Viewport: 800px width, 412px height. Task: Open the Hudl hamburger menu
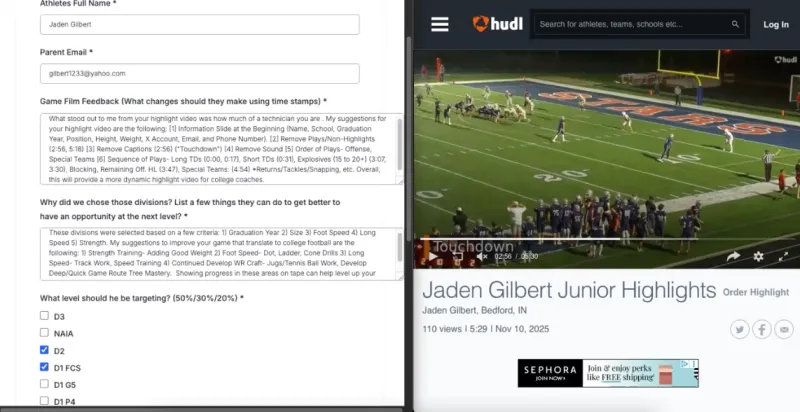pyautogui.click(x=439, y=24)
